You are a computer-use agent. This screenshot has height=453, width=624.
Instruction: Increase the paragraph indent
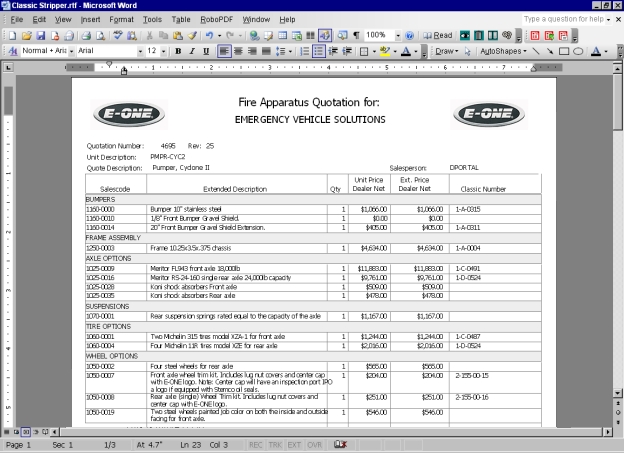[347, 51]
